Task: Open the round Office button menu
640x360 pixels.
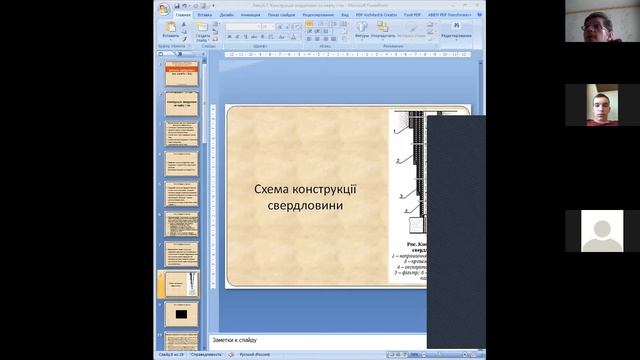Action: coord(164,10)
